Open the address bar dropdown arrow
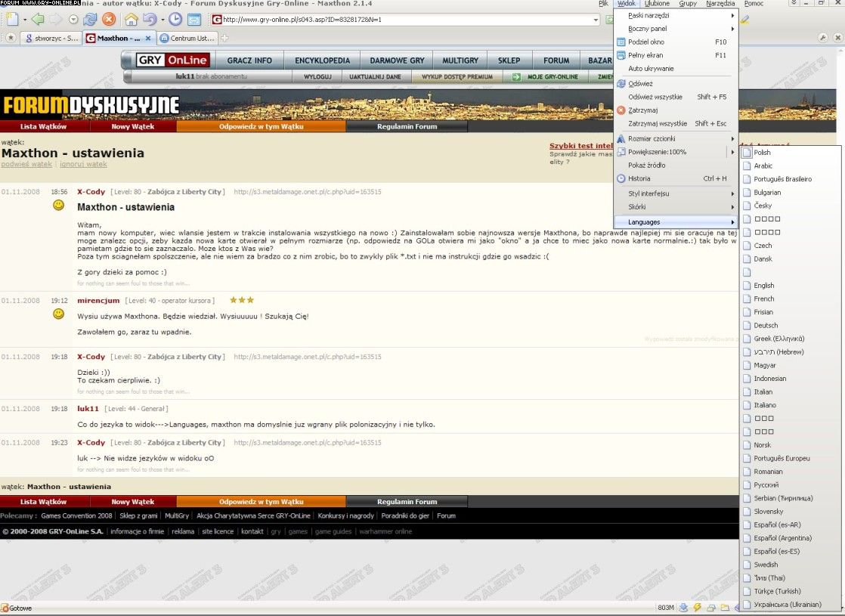 pyautogui.click(x=596, y=20)
